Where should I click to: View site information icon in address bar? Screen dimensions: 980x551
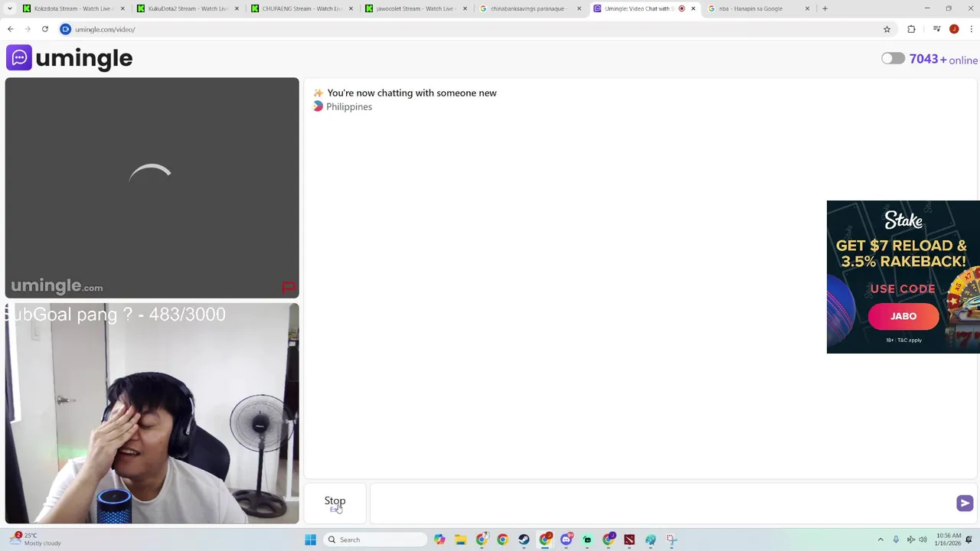(66, 29)
